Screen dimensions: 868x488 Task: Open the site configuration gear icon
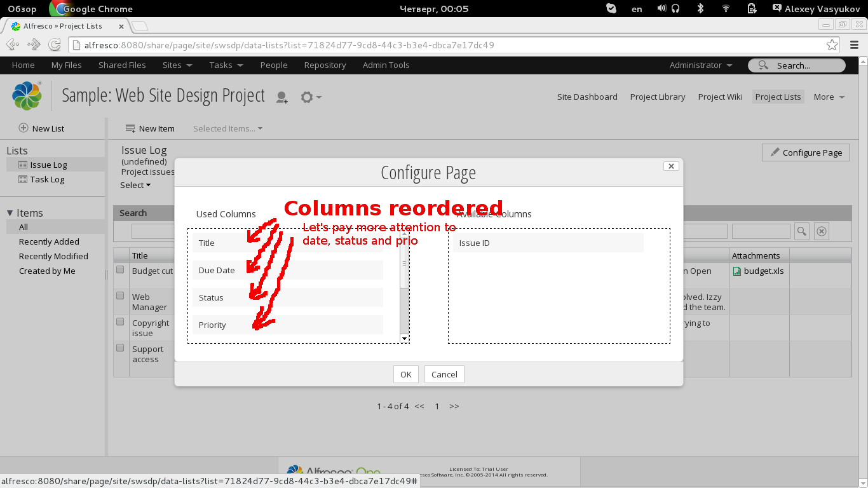coord(308,97)
